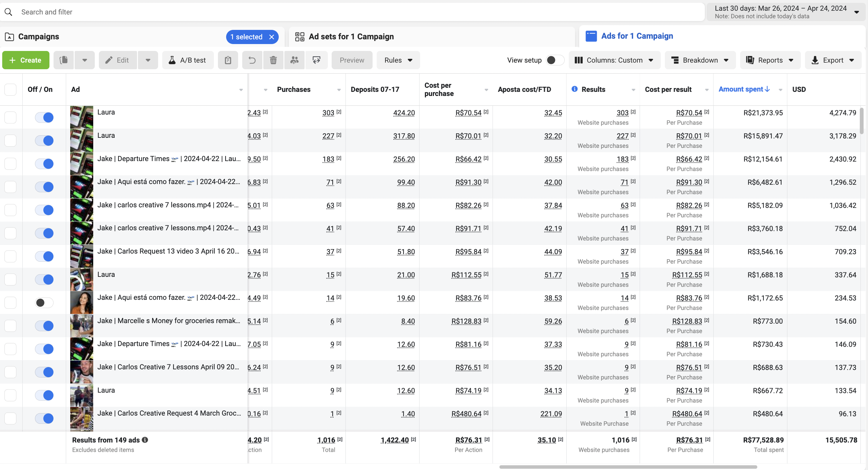This screenshot has width=868, height=470.
Task: Click the duplicate ads icon
Action: (63, 60)
